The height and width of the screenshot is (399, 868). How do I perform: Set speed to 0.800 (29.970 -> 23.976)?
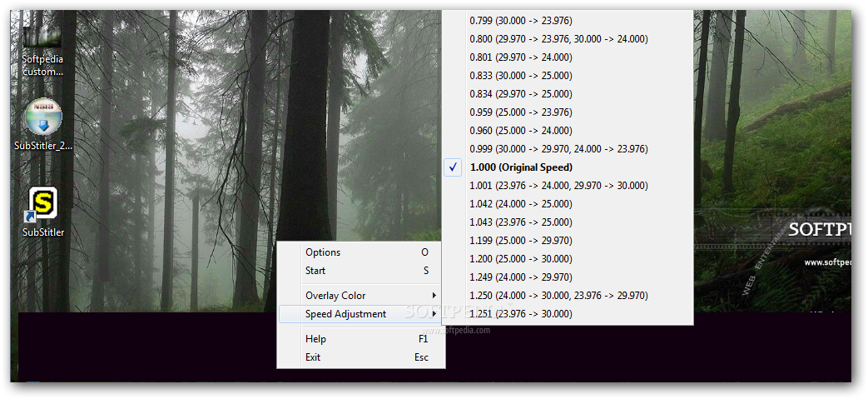pos(568,39)
